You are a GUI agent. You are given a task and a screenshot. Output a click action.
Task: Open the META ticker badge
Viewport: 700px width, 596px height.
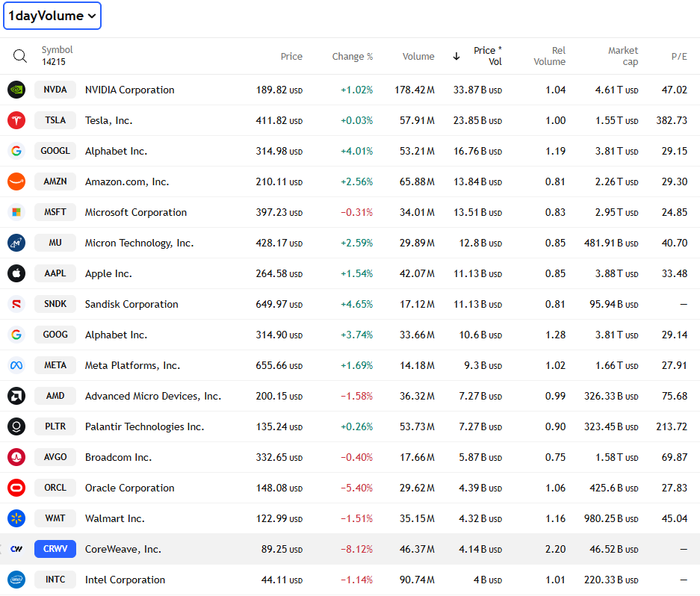[55, 365]
